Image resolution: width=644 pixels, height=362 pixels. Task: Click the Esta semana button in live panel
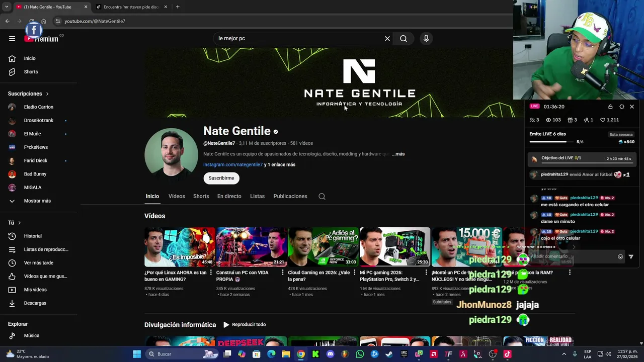pyautogui.click(x=621, y=135)
